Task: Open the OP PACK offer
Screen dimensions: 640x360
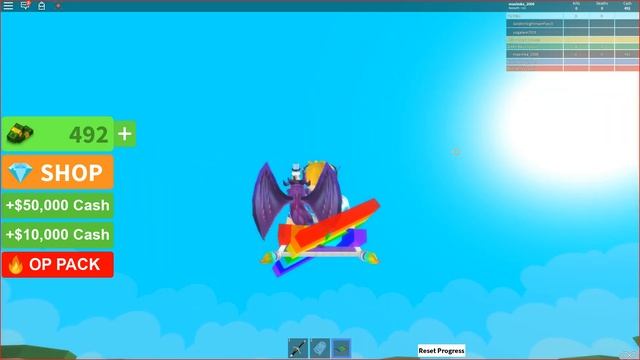Action: (x=58, y=264)
